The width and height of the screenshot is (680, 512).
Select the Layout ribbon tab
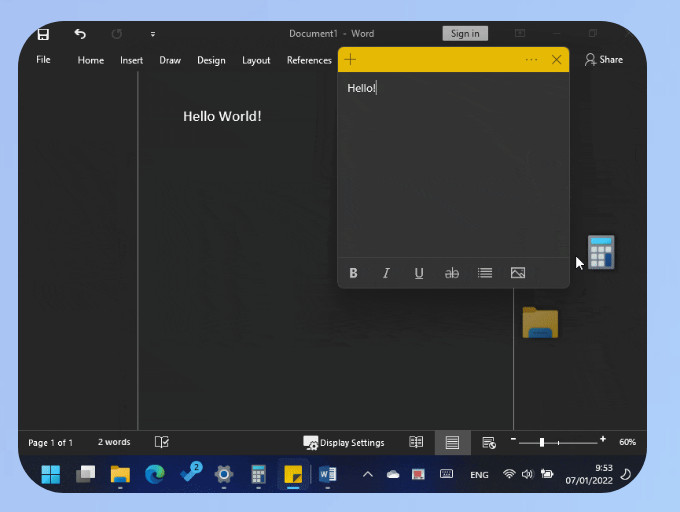[x=256, y=60]
